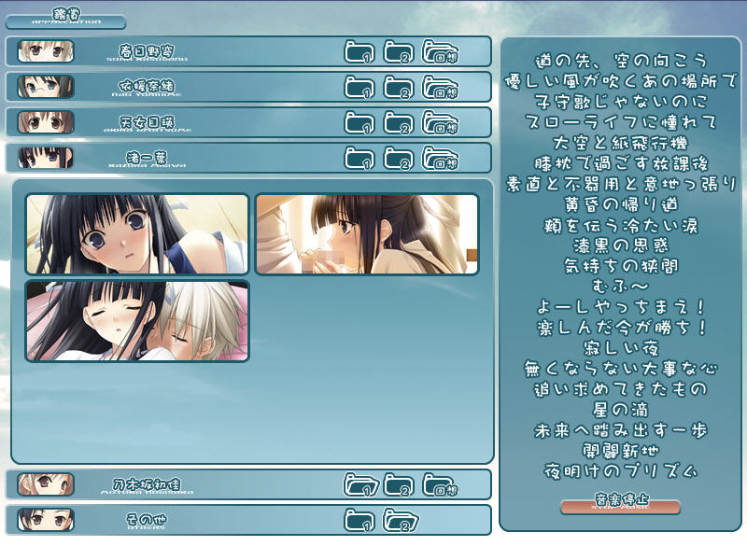Viewport: 747px width, 560px height.
Task: Open the 回想 folder for 乃木坂初佳
Action: pyautogui.click(x=440, y=484)
